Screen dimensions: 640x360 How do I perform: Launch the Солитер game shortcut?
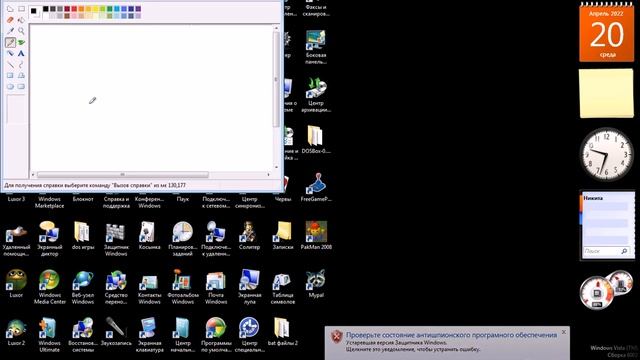pyautogui.click(x=249, y=236)
